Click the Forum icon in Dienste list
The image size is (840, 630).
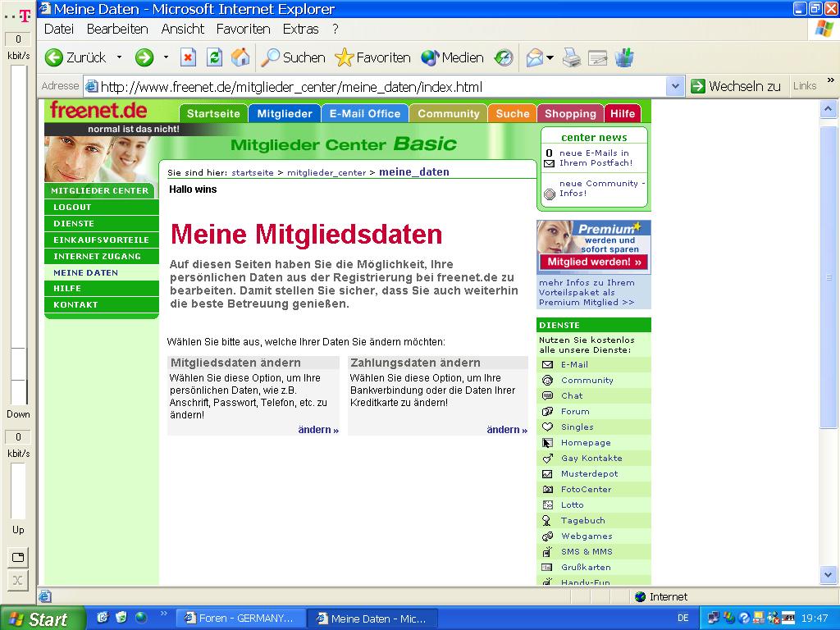(x=547, y=412)
